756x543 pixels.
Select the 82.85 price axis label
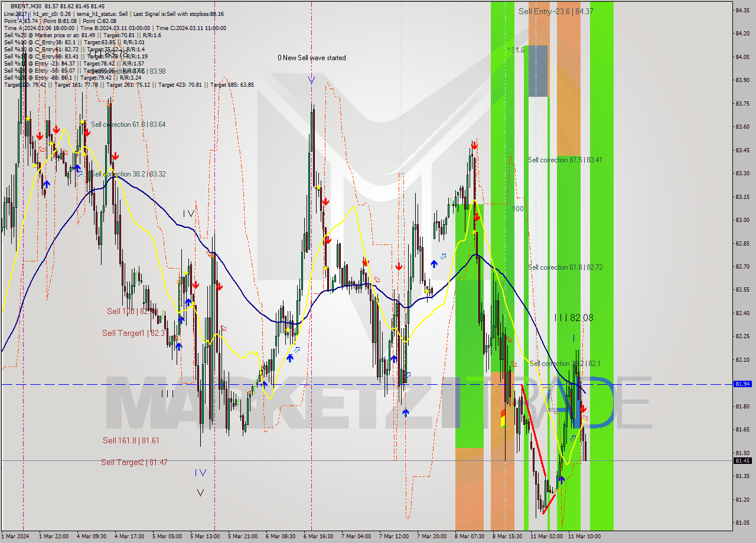tap(743, 243)
